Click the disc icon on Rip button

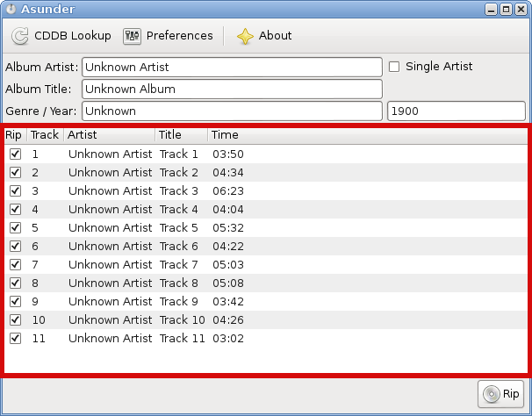(x=492, y=394)
